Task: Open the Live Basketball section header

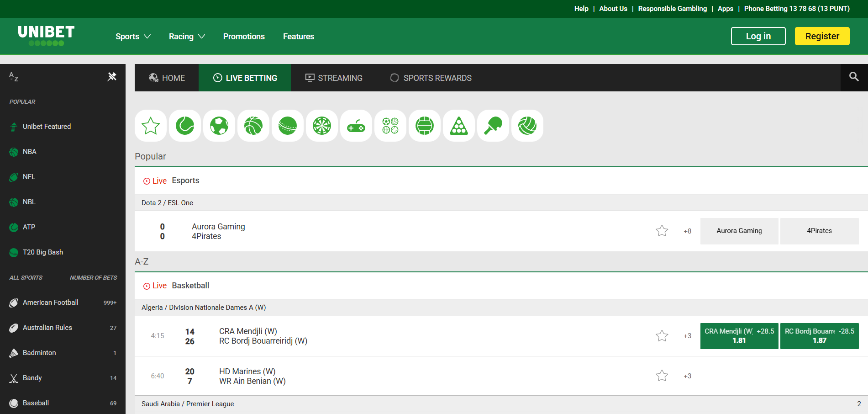Action: (x=501, y=286)
